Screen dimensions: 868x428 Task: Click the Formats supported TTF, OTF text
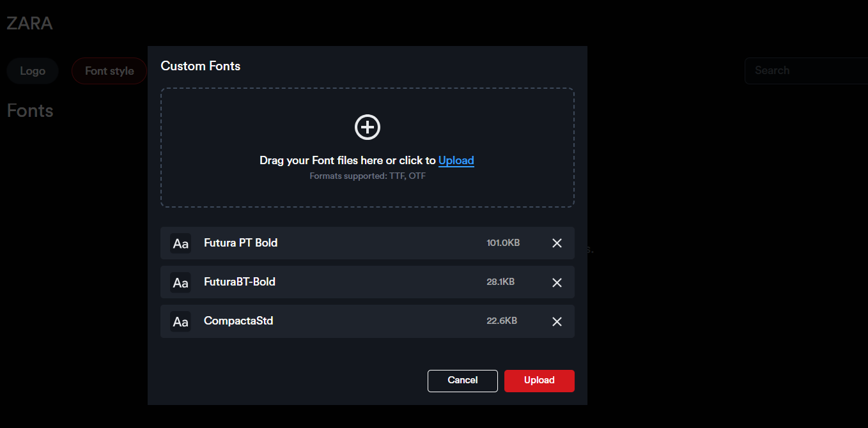tap(368, 176)
